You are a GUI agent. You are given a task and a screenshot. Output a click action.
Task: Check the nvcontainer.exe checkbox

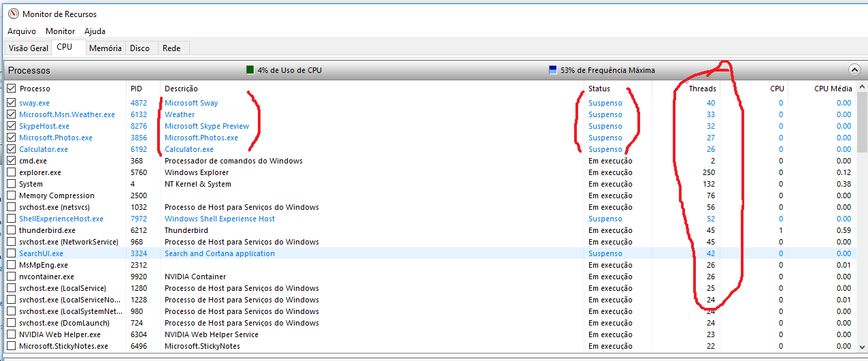(x=12, y=277)
